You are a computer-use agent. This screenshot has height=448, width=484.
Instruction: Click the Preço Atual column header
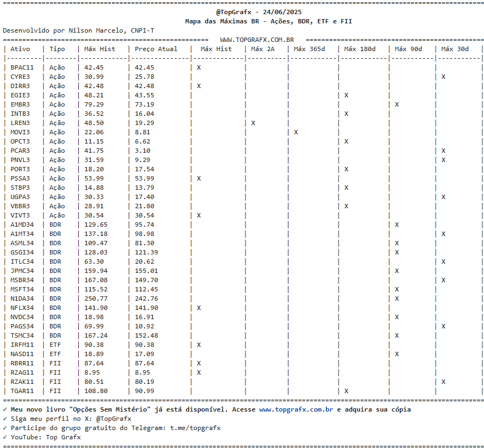pos(156,49)
